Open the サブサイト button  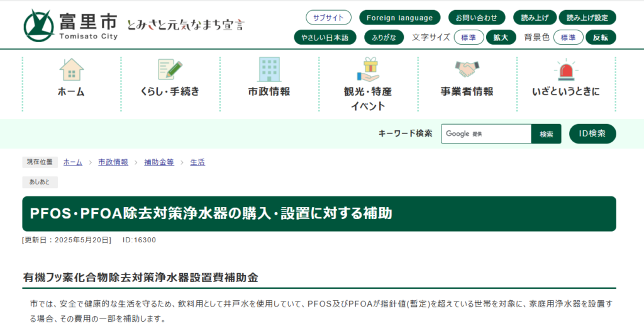point(328,18)
